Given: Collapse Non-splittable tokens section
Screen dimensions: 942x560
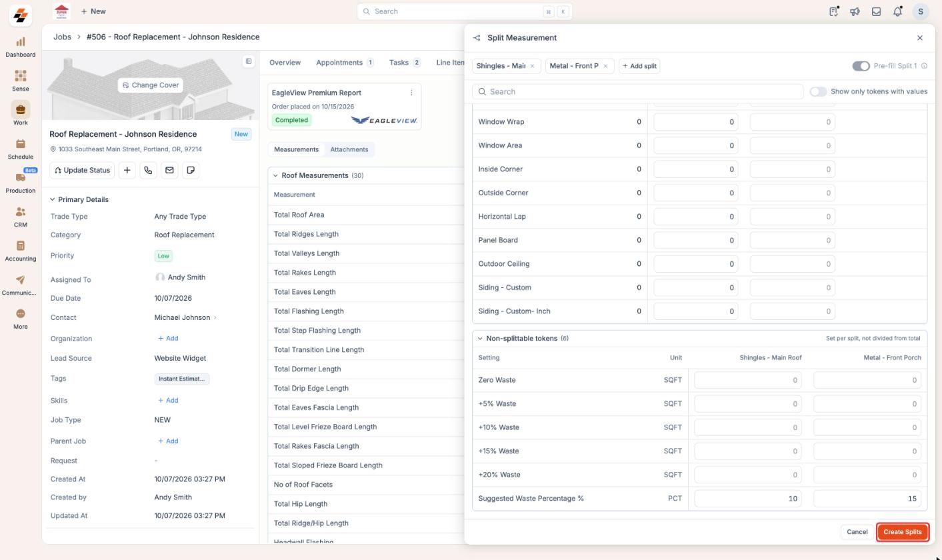Looking at the screenshot, I should tap(479, 339).
